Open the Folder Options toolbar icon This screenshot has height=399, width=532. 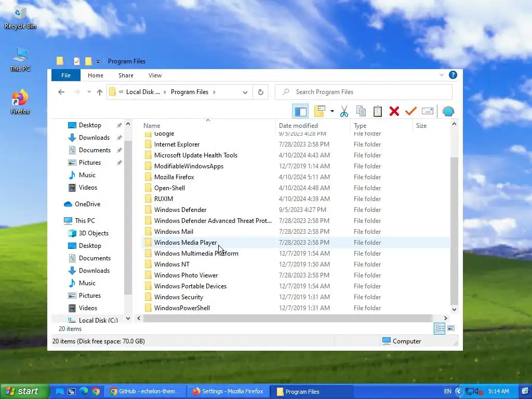tap(320, 111)
